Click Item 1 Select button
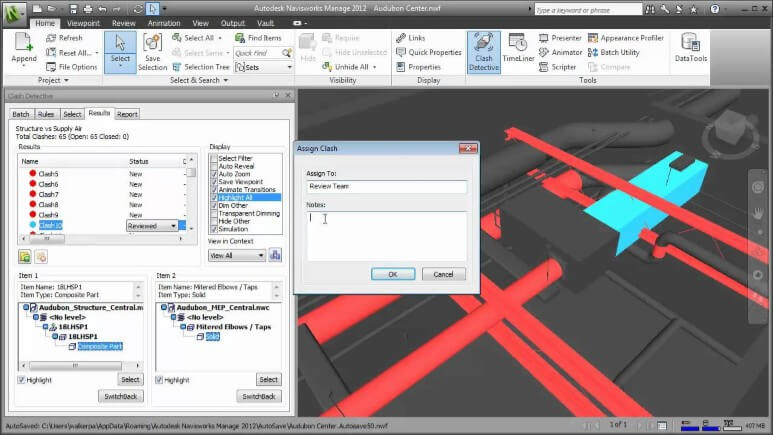The width and height of the screenshot is (773, 435). tap(130, 379)
